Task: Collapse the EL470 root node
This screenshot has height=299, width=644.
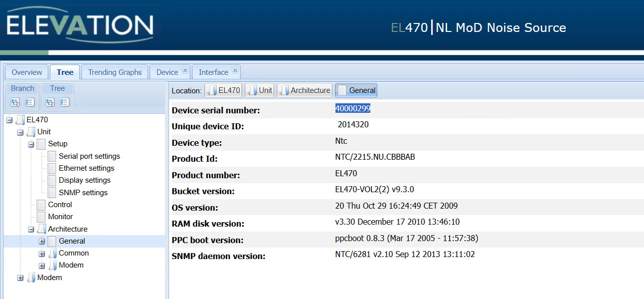Action: (x=9, y=120)
